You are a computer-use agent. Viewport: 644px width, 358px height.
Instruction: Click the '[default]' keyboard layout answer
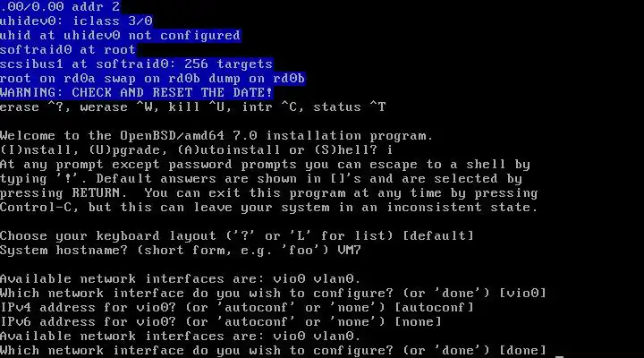coord(438,235)
